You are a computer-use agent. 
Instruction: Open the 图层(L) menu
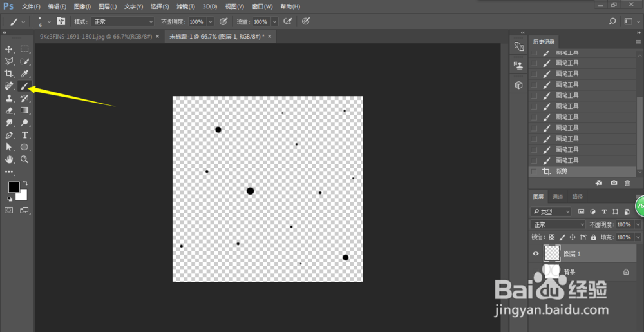click(107, 6)
